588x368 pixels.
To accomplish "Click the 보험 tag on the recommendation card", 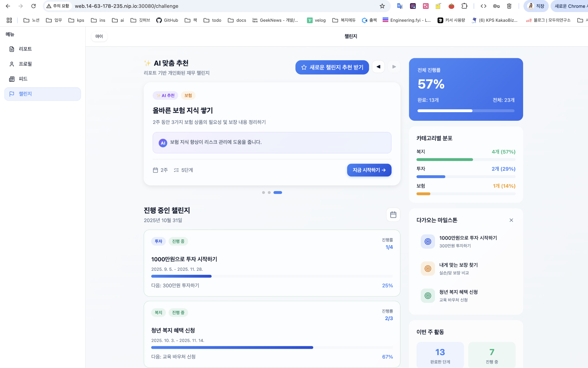I will [x=188, y=96].
